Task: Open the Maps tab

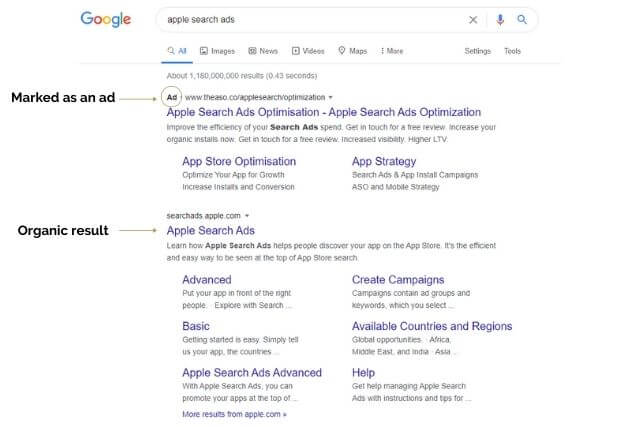Action: [353, 51]
